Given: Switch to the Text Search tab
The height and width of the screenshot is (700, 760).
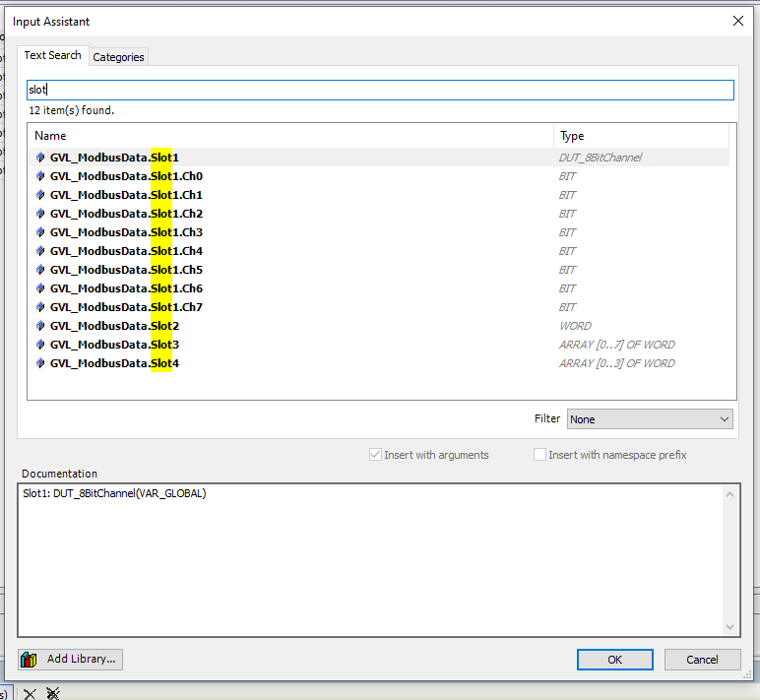Looking at the screenshot, I should click(53, 55).
